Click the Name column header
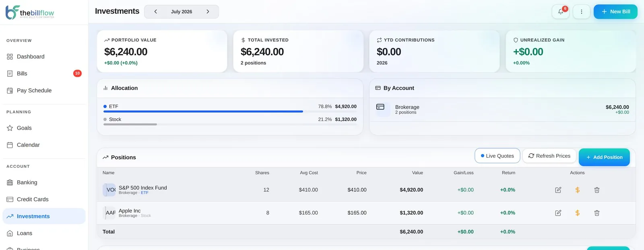Image resolution: width=644 pixels, height=250 pixels. point(109,173)
